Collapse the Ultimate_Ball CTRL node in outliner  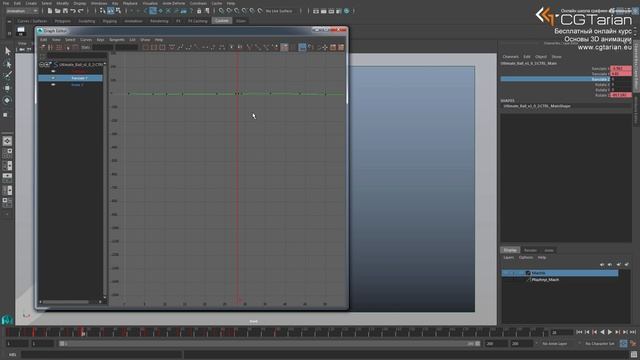tap(42, 64)
